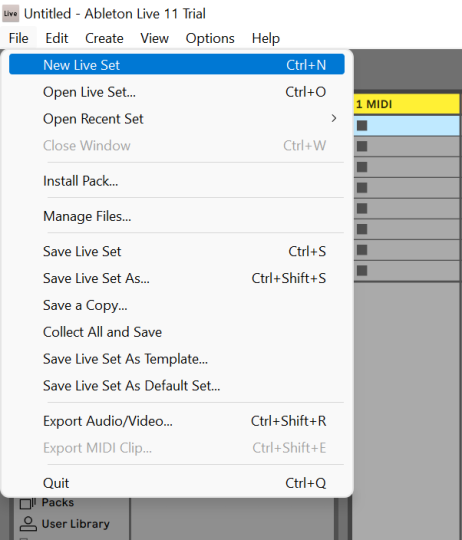Screen dimensions: 462x540
Task: Open the Create menu
Action: [x=104, y=38]
